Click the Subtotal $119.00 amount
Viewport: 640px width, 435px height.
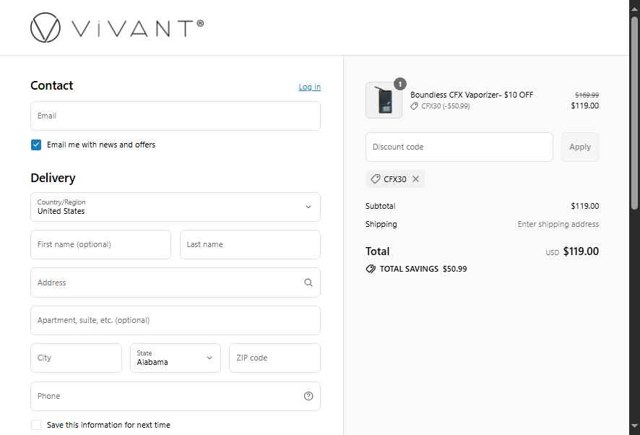(x=585, y=206)
